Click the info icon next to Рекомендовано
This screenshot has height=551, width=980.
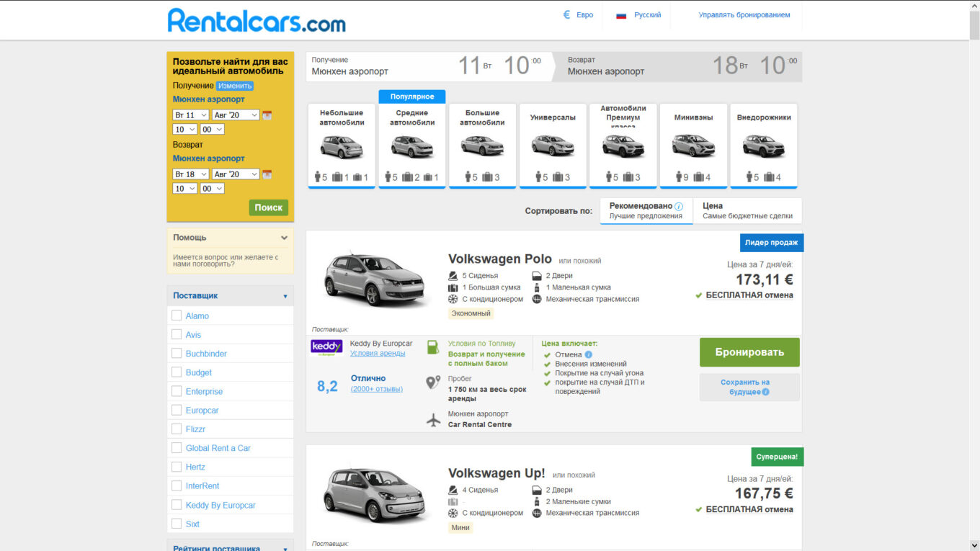click(679, 206)
